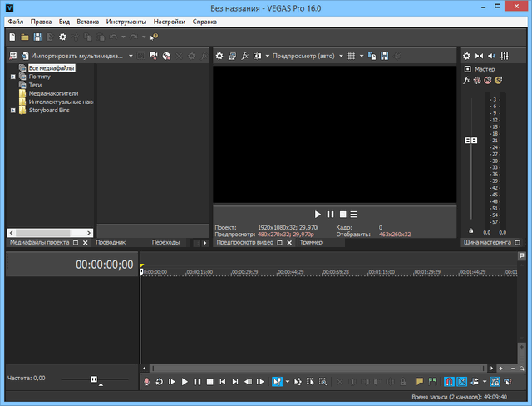The image size is (532, 406).
Task: Click the Open project folder icon
Action: click(x=25, y=37)
